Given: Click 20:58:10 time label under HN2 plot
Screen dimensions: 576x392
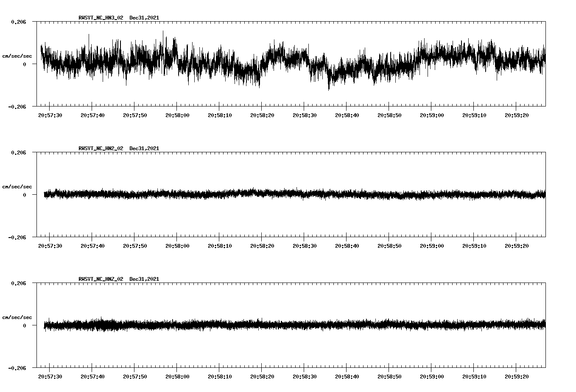Looking at the screenshot, I should coord(220,246).
